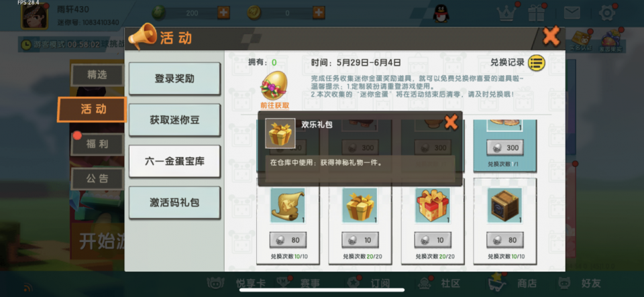644x297 pixels.
Task: Tap the golden egg 前往获取 icon
Action: coord(274,90)
